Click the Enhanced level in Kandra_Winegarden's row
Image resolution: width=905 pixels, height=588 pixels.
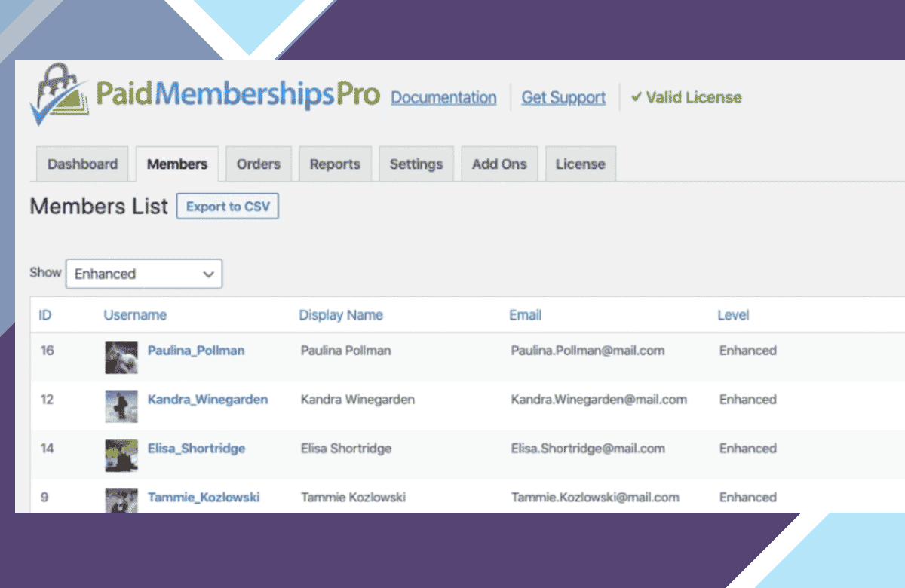[x=747, y=400]
